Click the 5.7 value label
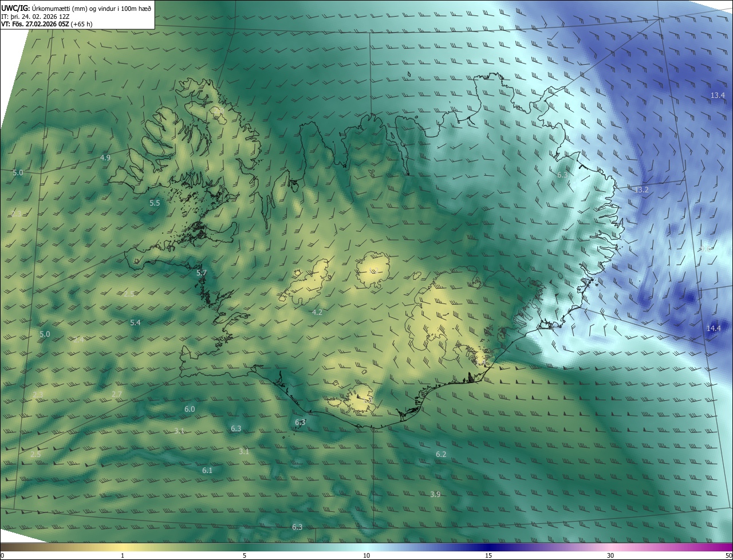The height and width of the screenshot is (560, 733). 202,273
